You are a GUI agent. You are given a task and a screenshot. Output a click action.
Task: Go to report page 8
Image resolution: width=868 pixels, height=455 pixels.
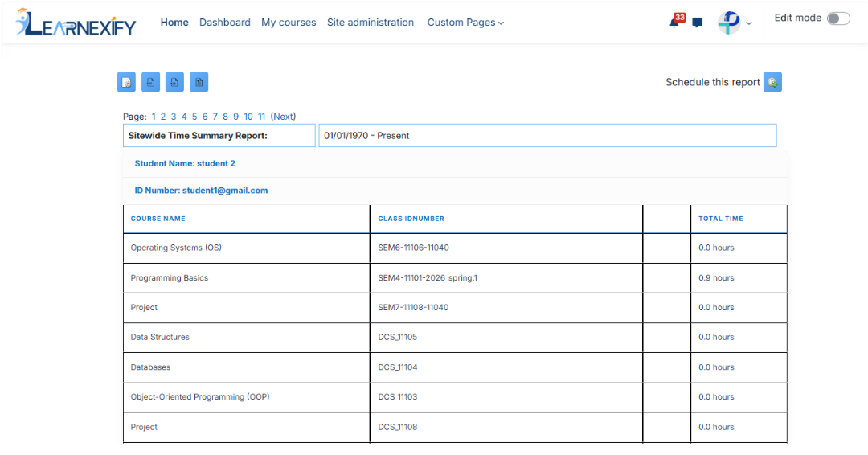[225, 117]
